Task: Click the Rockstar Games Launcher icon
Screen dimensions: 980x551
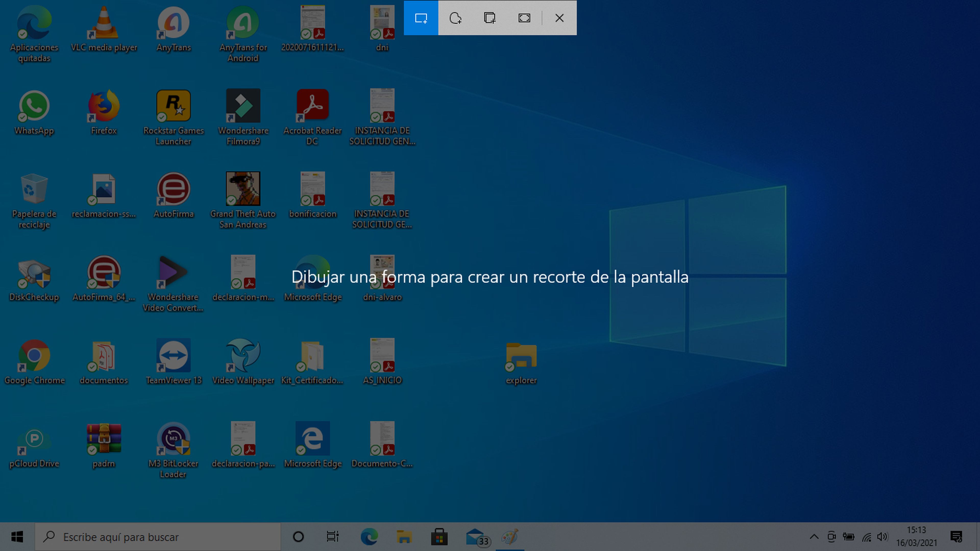Action: 174,106
